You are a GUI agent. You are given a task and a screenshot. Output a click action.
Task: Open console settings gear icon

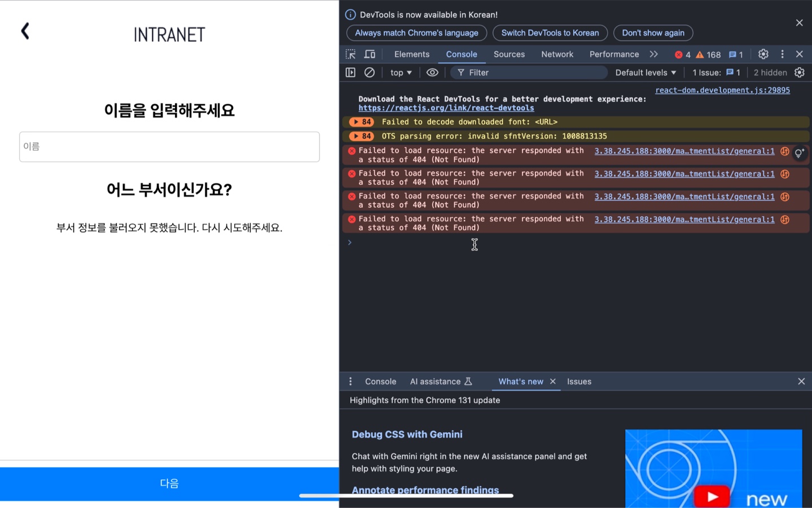click(x=799, y=72)
